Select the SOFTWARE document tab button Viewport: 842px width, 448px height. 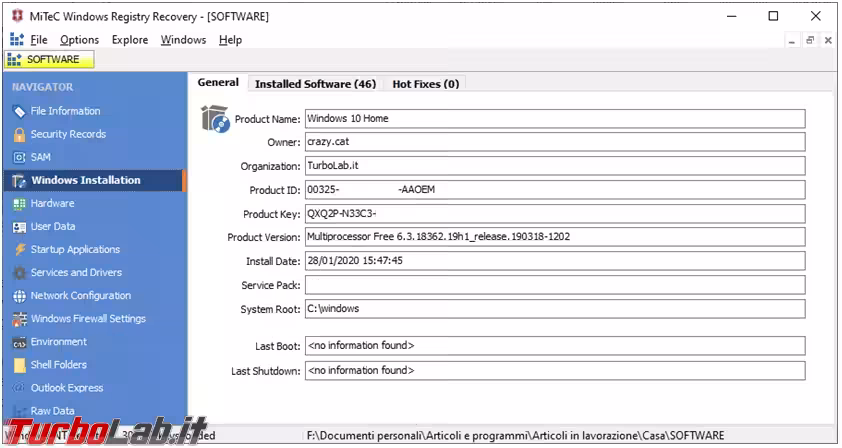(x=49, y=59)
